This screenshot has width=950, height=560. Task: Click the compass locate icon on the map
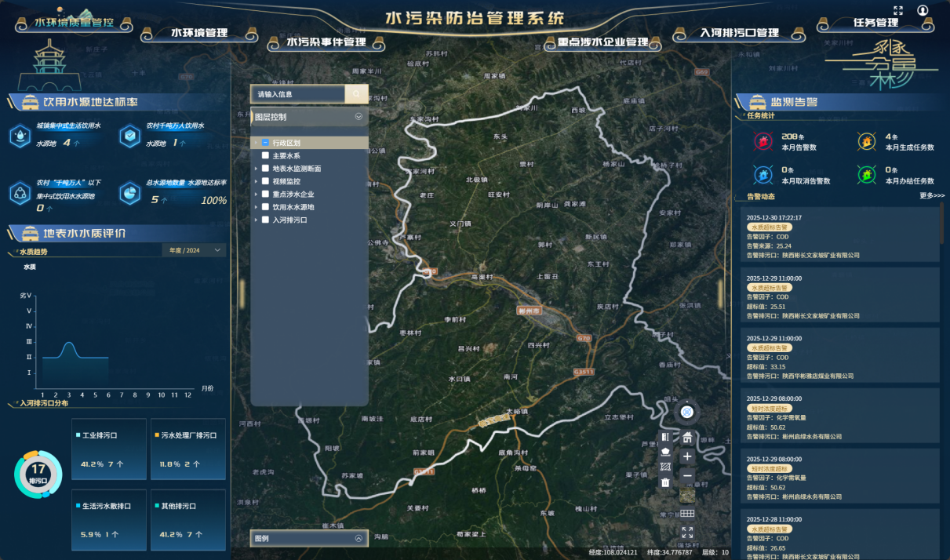[x=687, y=411]
